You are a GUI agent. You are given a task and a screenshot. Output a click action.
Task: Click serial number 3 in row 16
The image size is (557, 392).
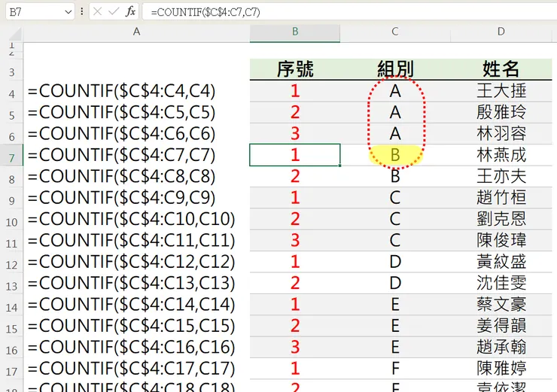[295, 347]
